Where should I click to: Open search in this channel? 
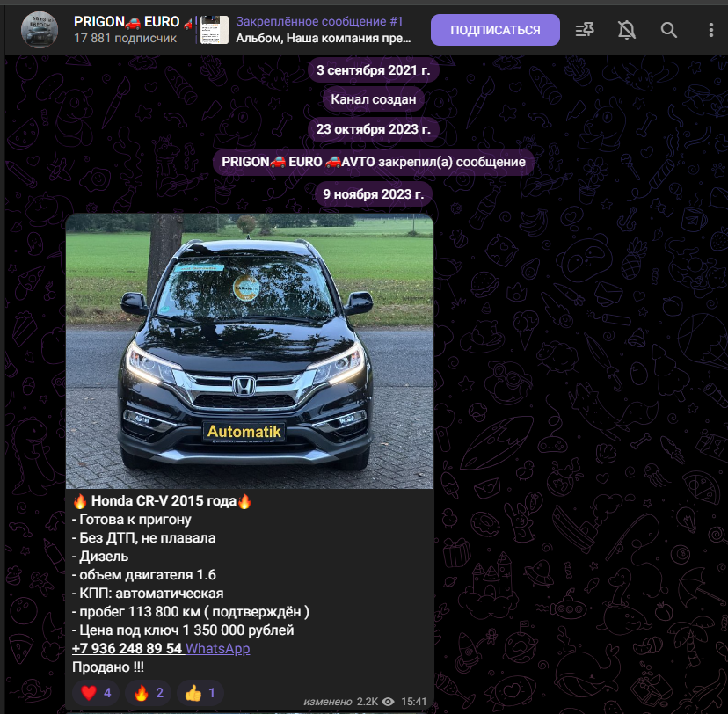click(669, 30)
